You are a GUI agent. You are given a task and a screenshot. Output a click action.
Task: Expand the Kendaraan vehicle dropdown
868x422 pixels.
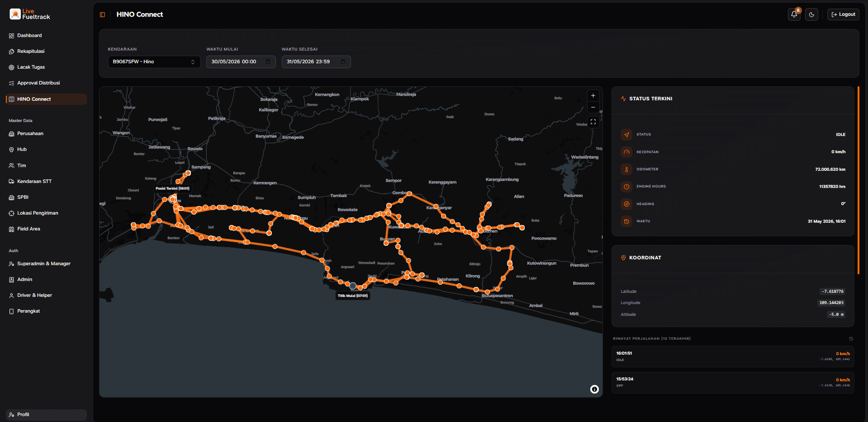tap(154, 62)
